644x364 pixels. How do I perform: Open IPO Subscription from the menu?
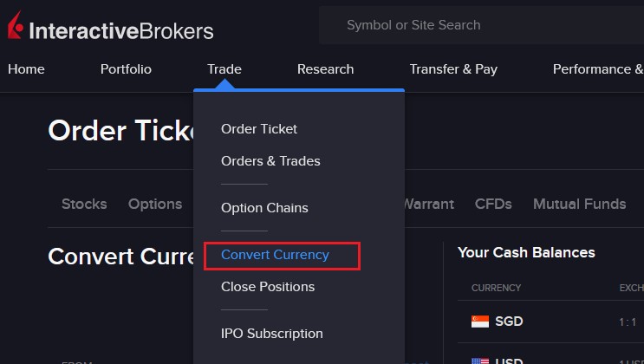tap(272, 334)
